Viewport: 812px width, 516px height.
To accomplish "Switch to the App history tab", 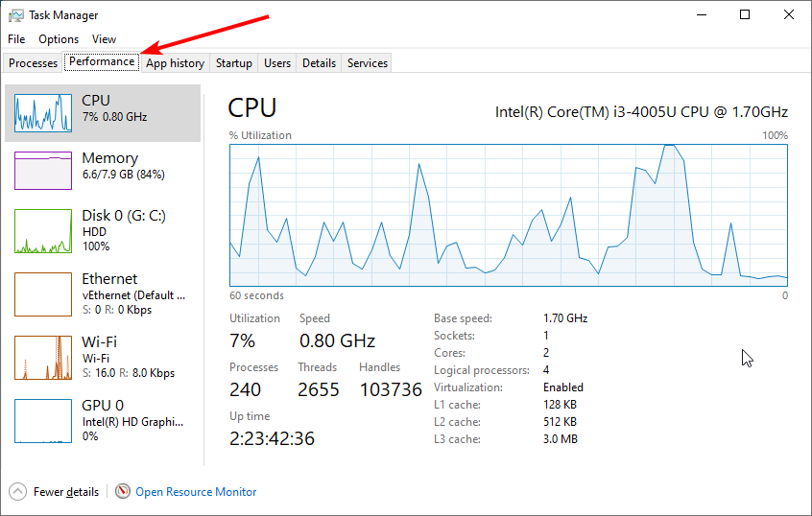I will [x=175, y=63].
